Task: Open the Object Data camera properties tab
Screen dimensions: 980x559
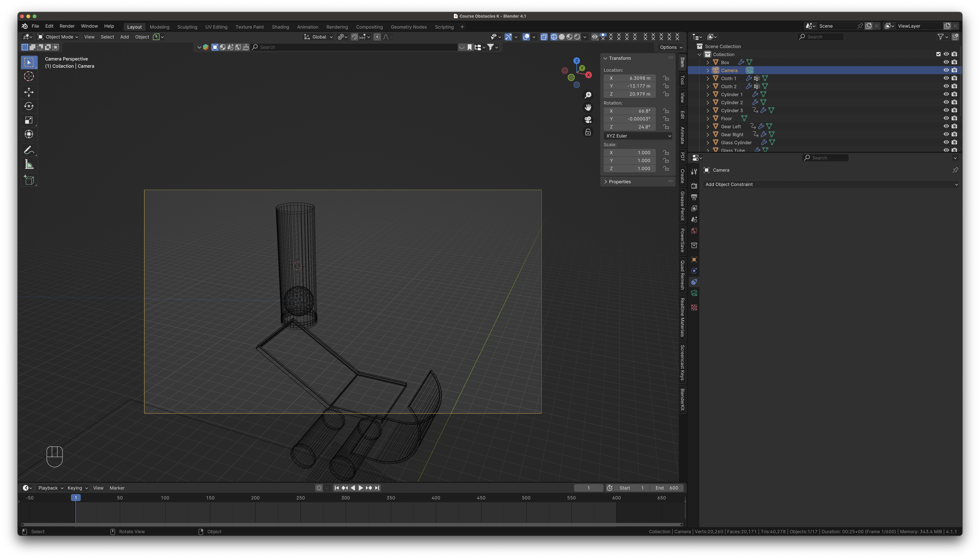Action: tap(694, 293)
